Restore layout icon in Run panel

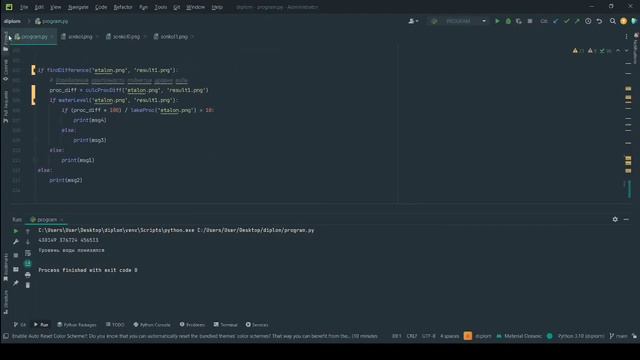(16, 269)
